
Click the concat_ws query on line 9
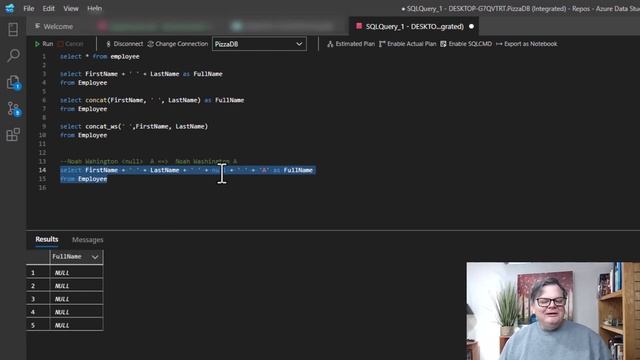(134, 126)
